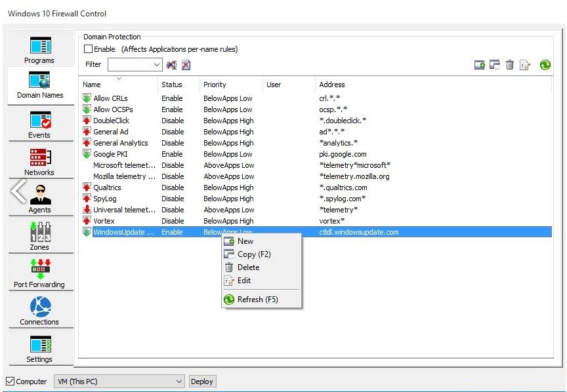Click the Google PKI green arrow icon

(x=87, y=154)
